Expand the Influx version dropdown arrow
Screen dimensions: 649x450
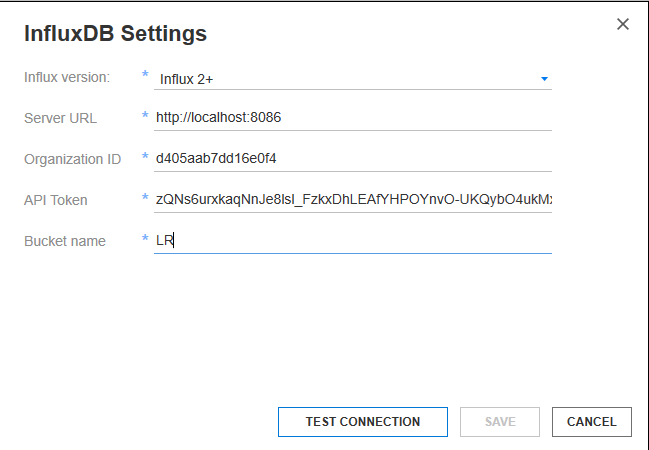[x=544, y=78]
